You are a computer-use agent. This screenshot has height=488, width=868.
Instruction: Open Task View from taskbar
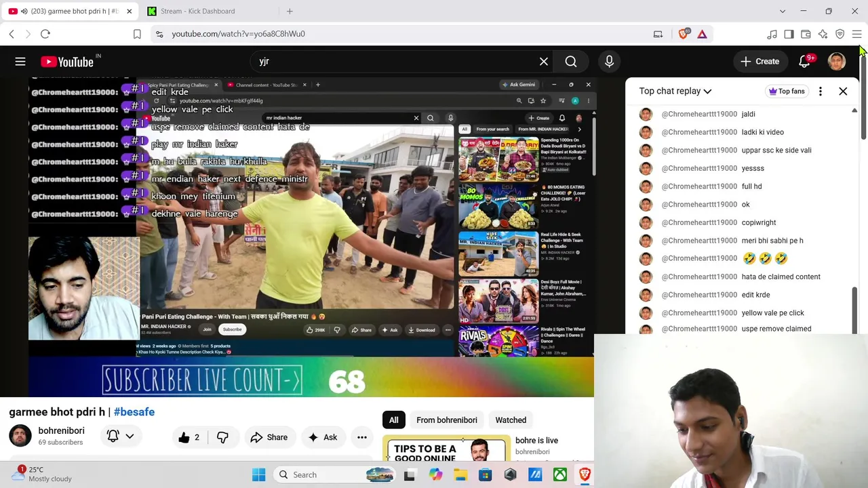pos(410,475)
